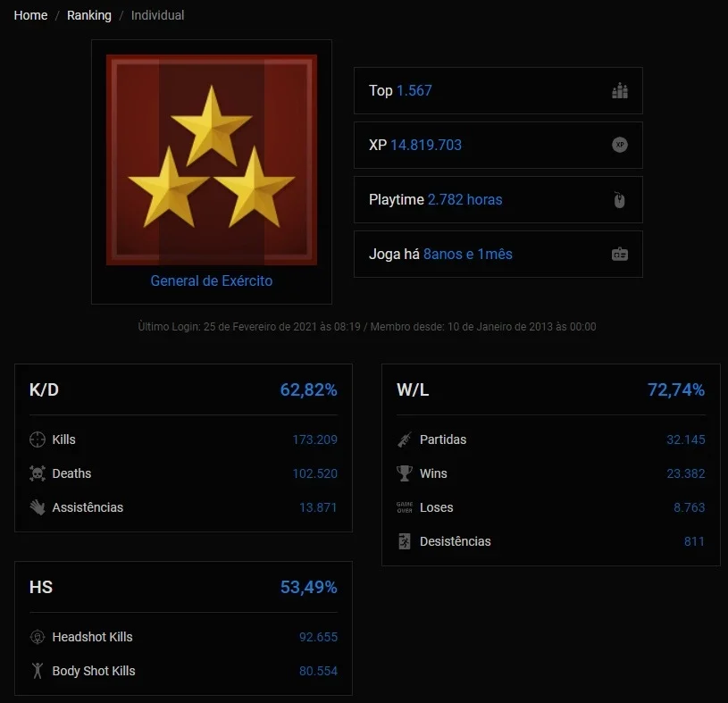Click the Kills label

(x=64, y=439)
